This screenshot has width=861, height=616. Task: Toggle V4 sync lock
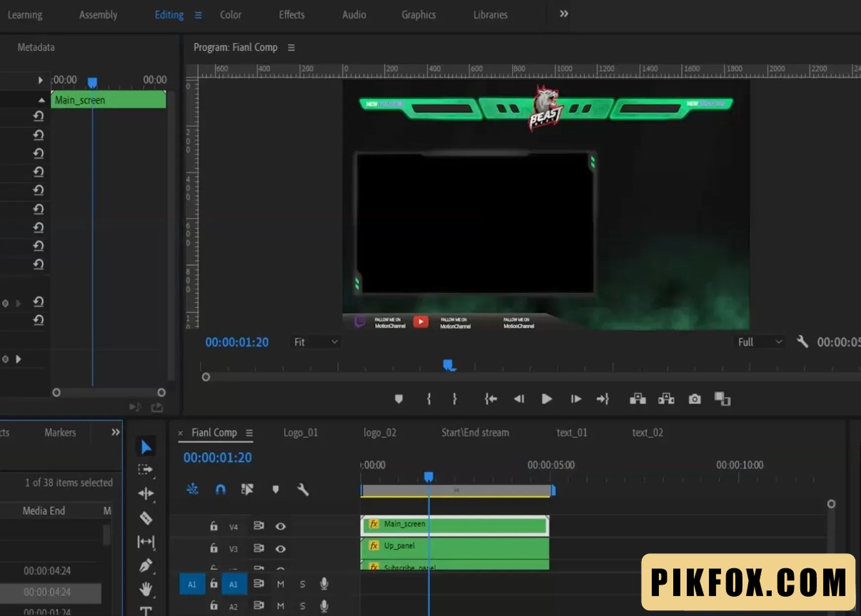(258, 526)
